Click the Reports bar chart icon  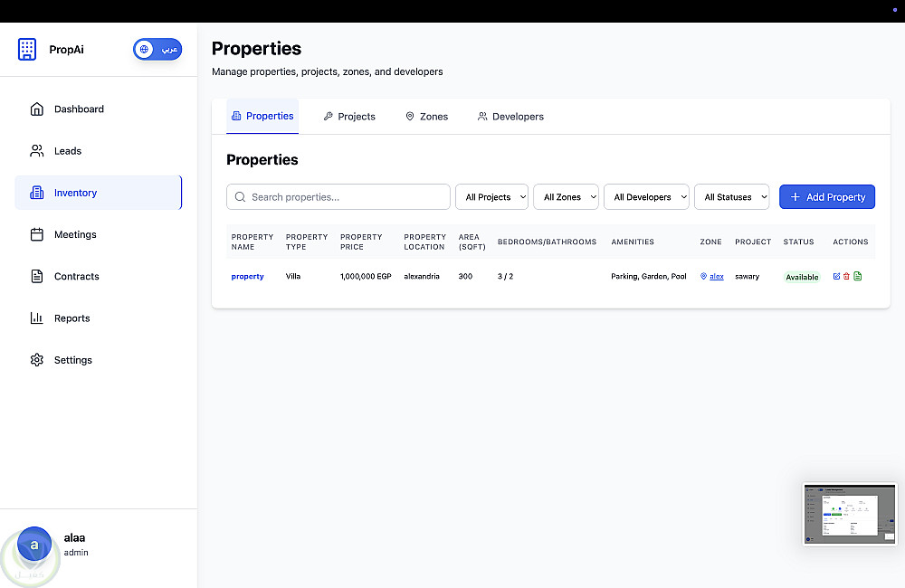37,318
